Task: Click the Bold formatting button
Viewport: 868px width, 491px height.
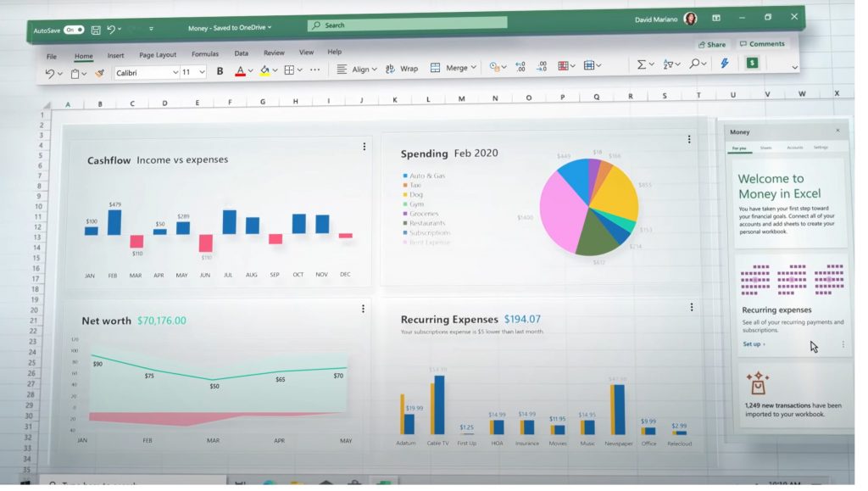Action: 220,71
